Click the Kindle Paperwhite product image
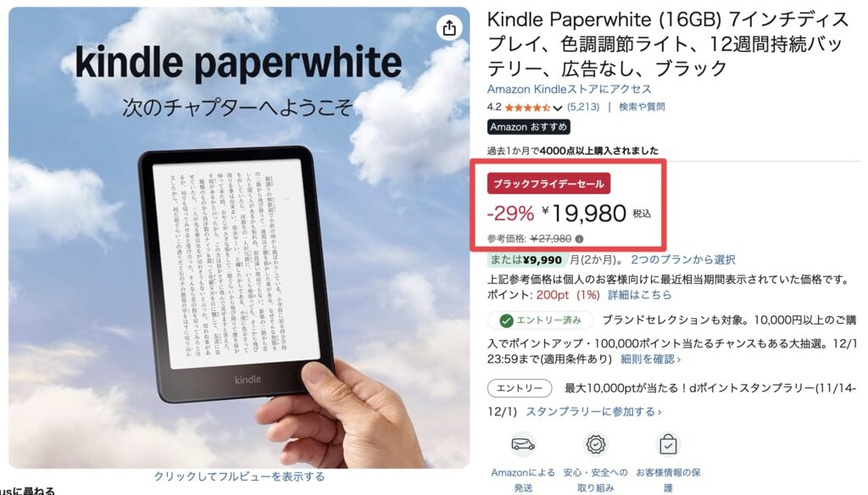This screenshot has height=495, width=868. (239, 237)
